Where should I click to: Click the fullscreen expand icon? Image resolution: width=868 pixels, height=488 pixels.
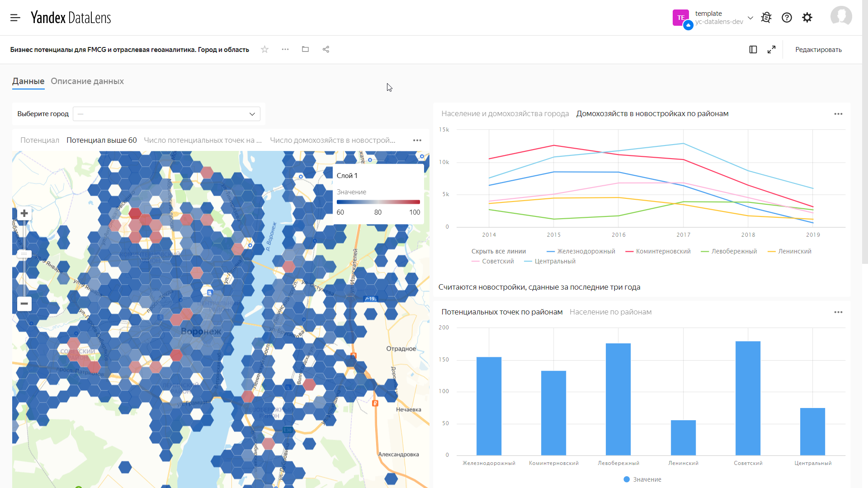pyautogui.click(x=771, y=49)
